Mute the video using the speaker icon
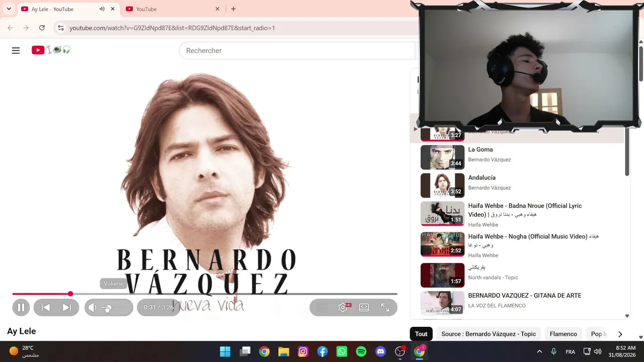The image size is (644, 362). point(92,308)
